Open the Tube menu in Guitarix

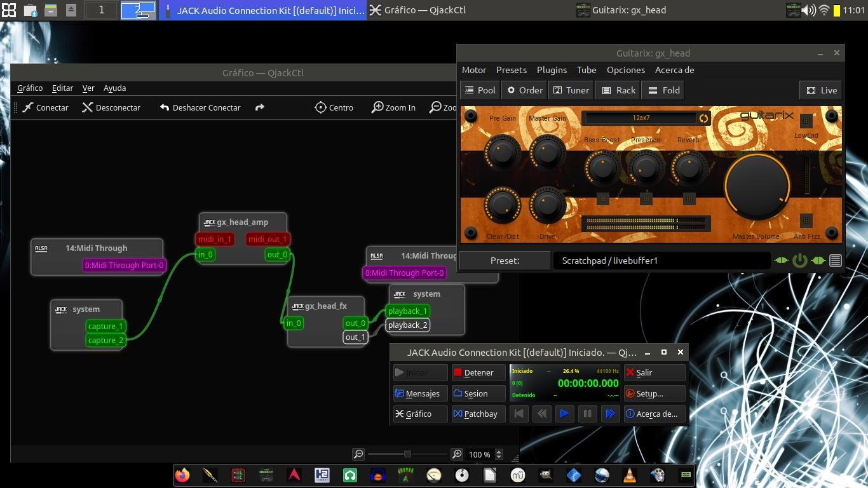click(587, 70)
